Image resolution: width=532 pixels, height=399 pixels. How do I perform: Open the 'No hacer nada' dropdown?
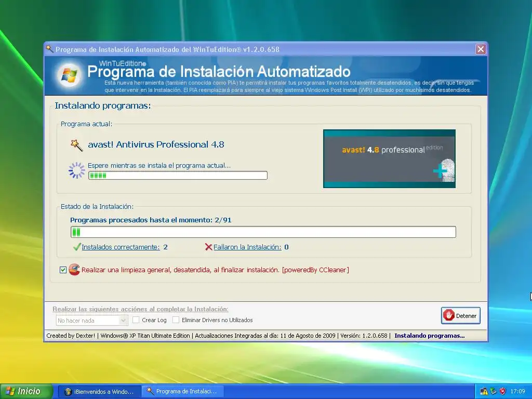coord(91,320)
